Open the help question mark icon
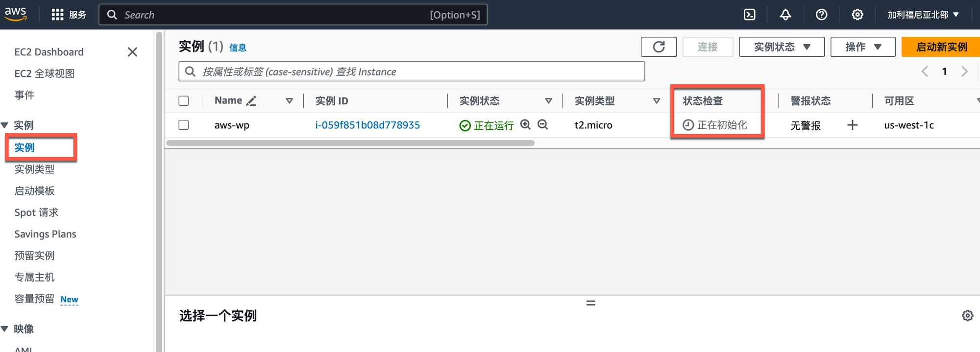980x352 pixels. 821,15
